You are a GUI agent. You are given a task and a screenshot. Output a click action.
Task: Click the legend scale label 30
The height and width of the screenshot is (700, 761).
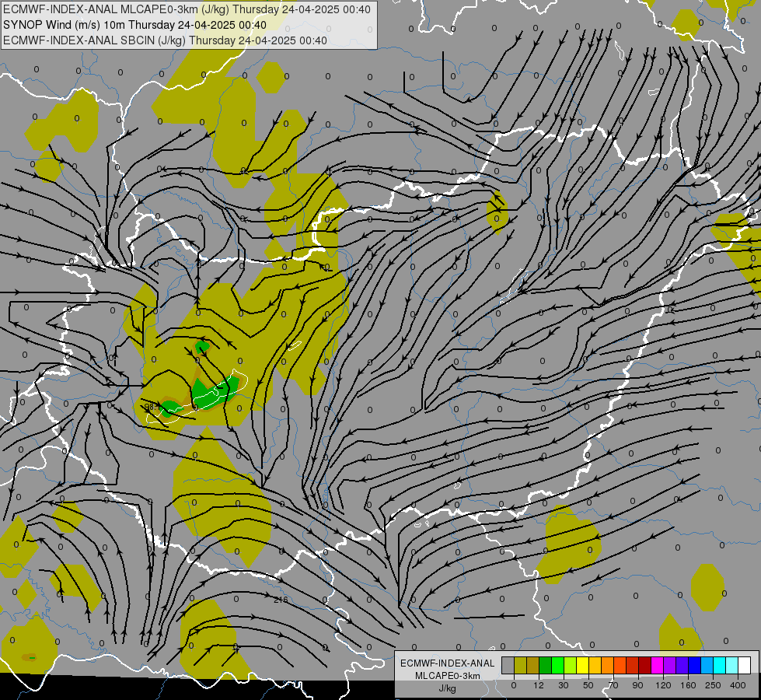[564, 685]
